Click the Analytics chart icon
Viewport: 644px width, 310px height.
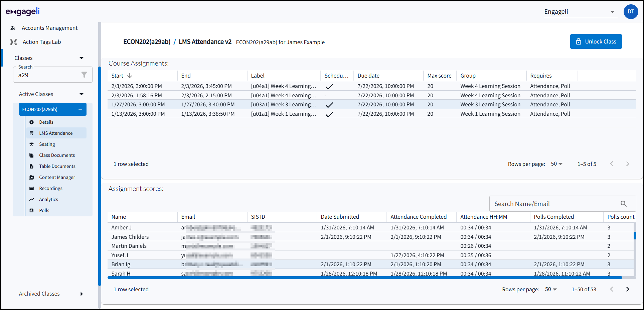[32, 199]
